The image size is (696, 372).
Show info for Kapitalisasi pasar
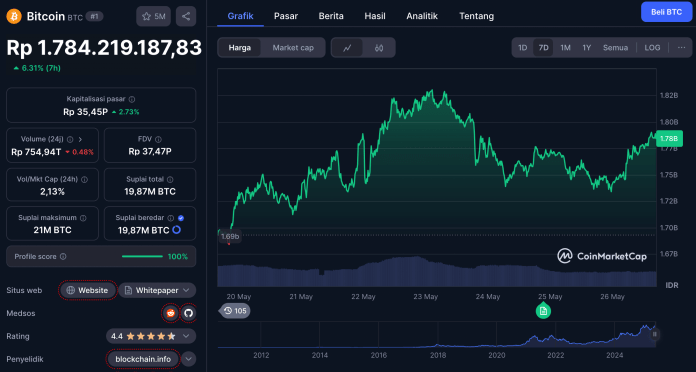click(132, 99)
